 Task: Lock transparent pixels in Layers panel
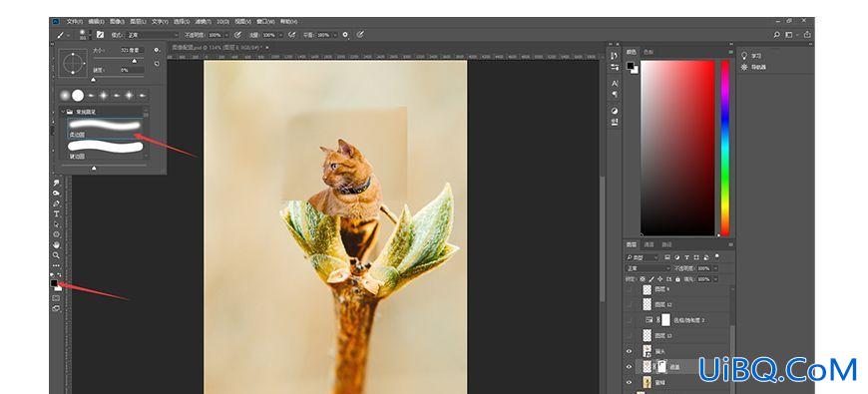643,279
